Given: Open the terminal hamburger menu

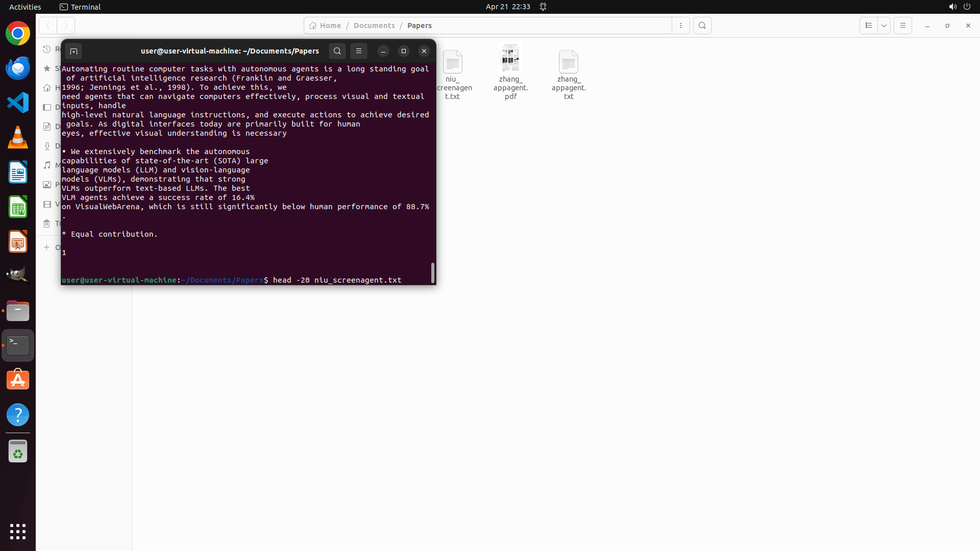Looking at the screenshot, I should pos(359,51).
